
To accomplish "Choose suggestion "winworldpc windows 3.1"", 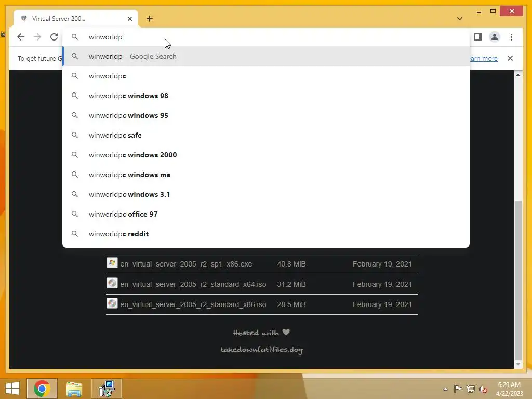I will [266, 194].
